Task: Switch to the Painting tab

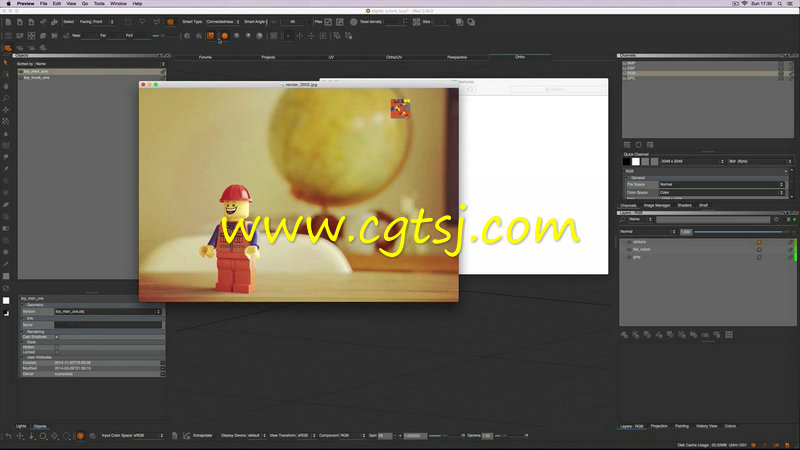Action: tap(682, 426)
